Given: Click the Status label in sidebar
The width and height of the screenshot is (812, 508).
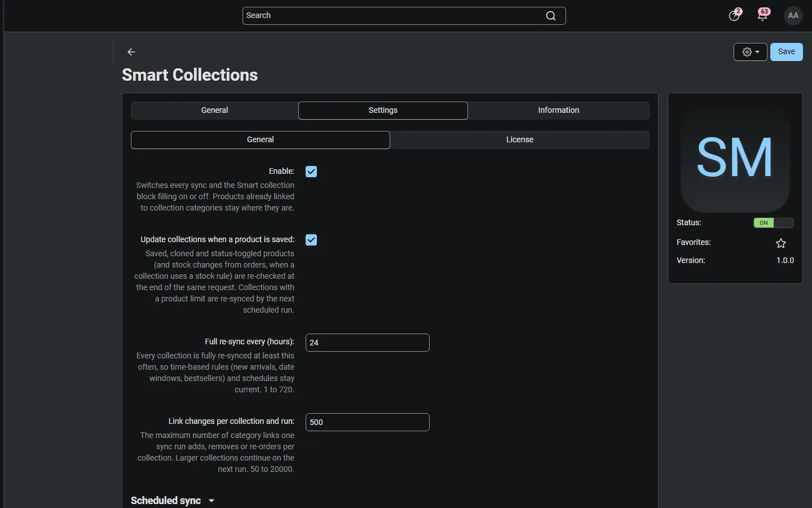Looking at the screenshot, I should 689,223.
